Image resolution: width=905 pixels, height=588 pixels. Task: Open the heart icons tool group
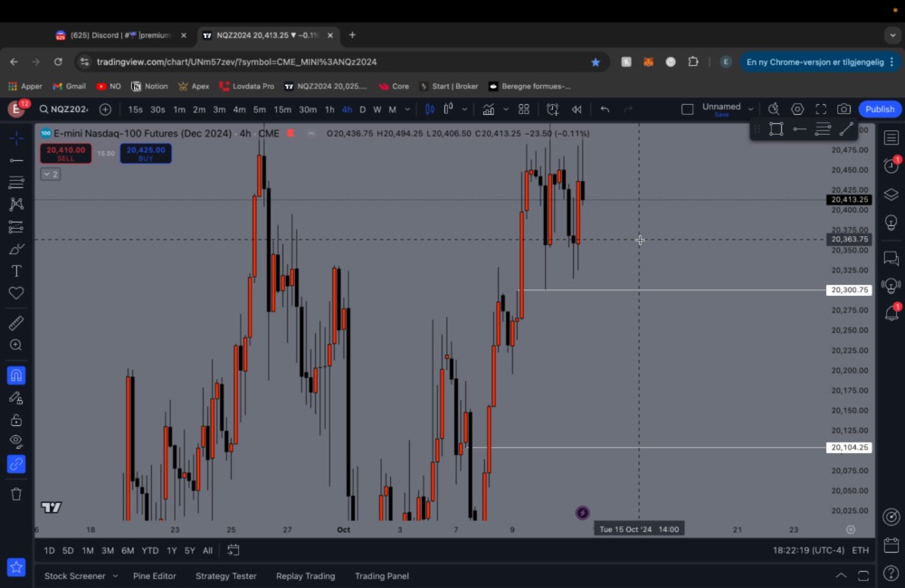[16, 293]
